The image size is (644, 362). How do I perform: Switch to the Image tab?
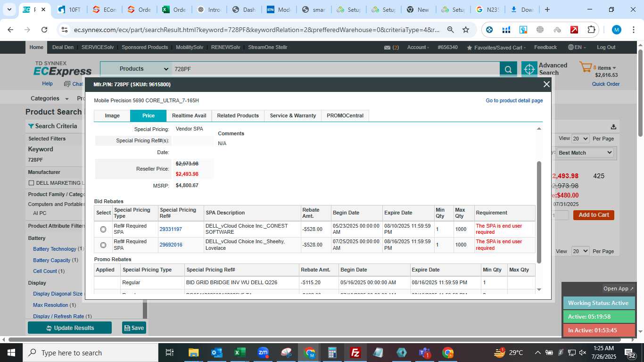point(112,116)
